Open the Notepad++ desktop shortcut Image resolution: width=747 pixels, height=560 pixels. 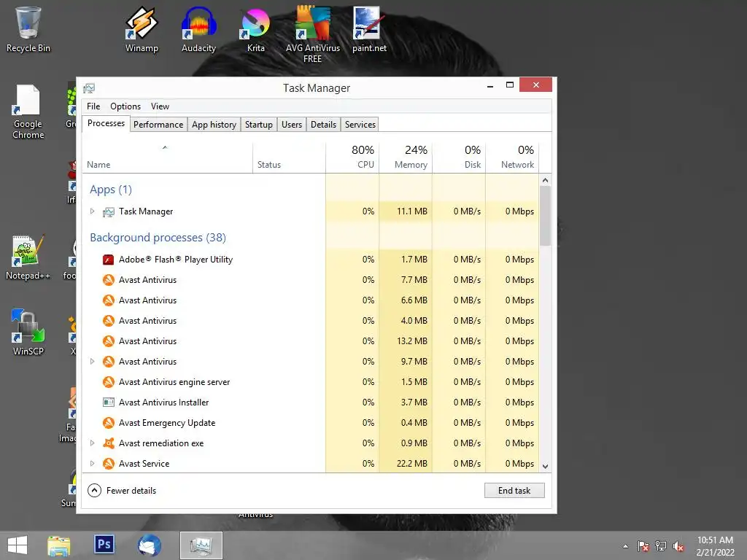pyautogui.click(x=28, y=257)
